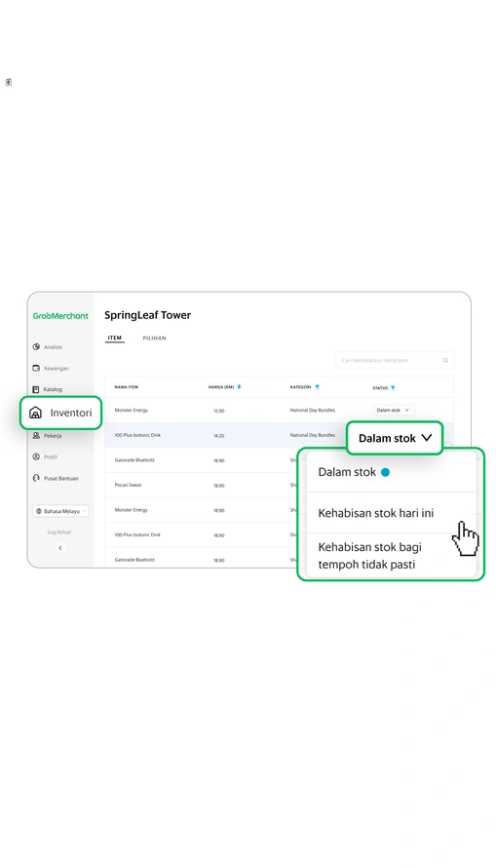Click the Pekerja people icon
Viewport: 496px width, 868px height.
tap(36, 436)
